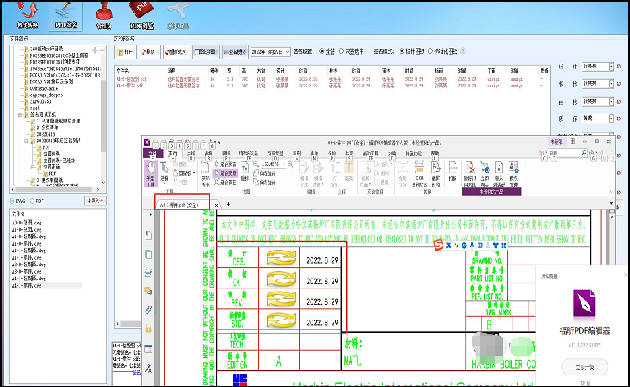This screenshot has width=630, height=387.
Task: Click the yellow signature stamp in the STD. row
Action: (281, 320)
